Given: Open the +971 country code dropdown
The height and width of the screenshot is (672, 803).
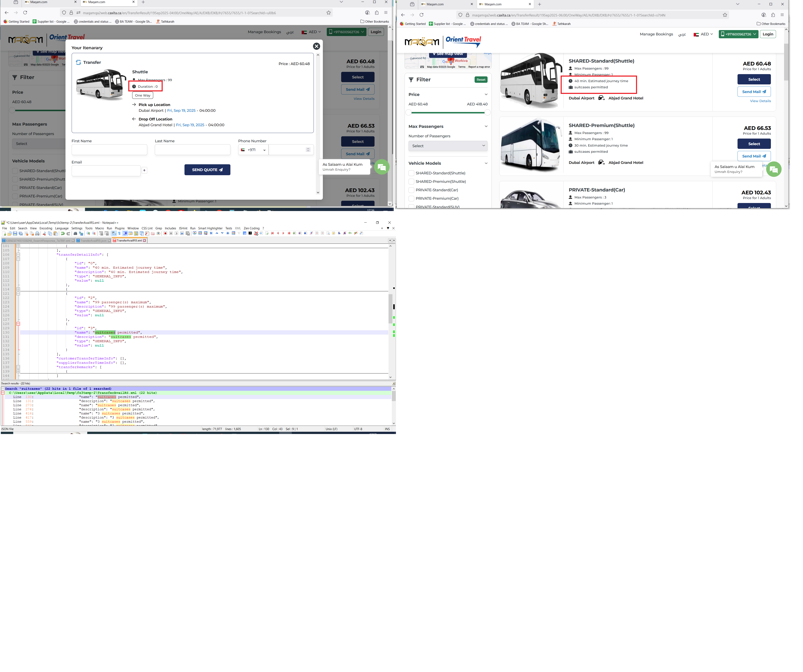Looking at the screenshot, I should [253, 150].
